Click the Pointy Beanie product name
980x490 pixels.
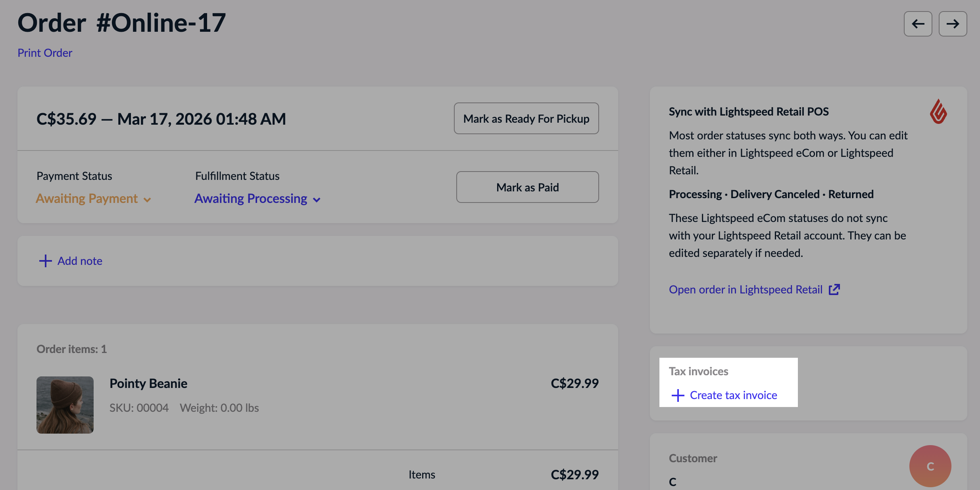pyautogui.click(x=148, y=384)
